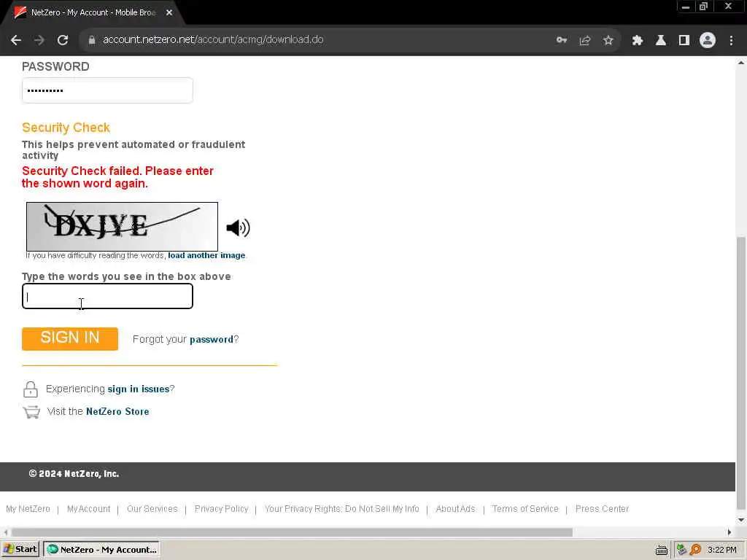Open the sign in issues link
The image size is (747, 560).
(139, 389)
